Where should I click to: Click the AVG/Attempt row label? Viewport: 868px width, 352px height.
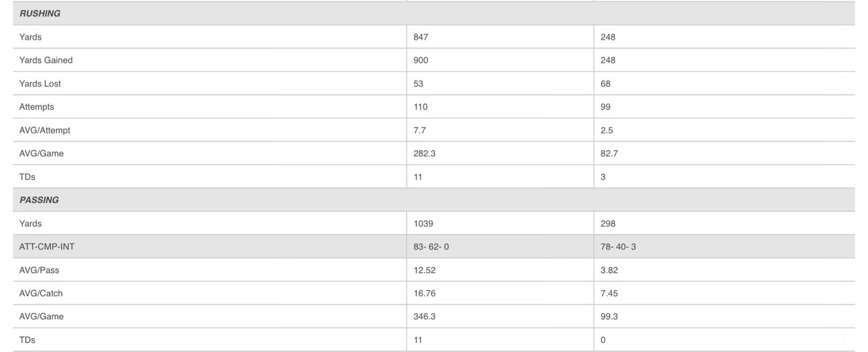(44, 130)
